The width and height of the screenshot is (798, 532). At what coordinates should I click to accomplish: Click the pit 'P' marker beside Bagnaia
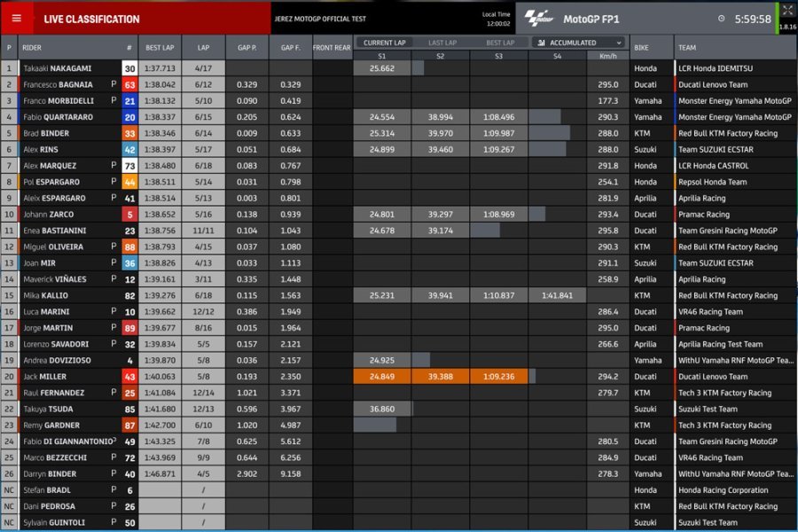(113, 84)
